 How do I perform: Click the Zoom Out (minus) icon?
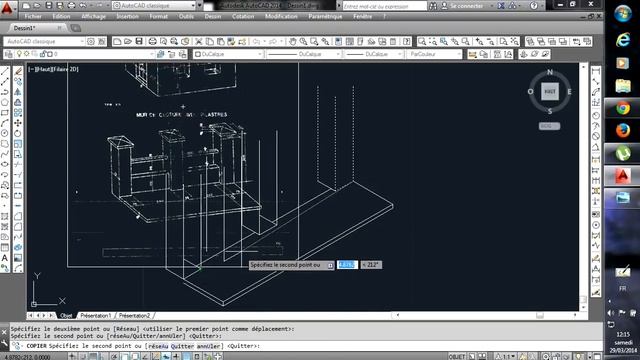[491, 41]
